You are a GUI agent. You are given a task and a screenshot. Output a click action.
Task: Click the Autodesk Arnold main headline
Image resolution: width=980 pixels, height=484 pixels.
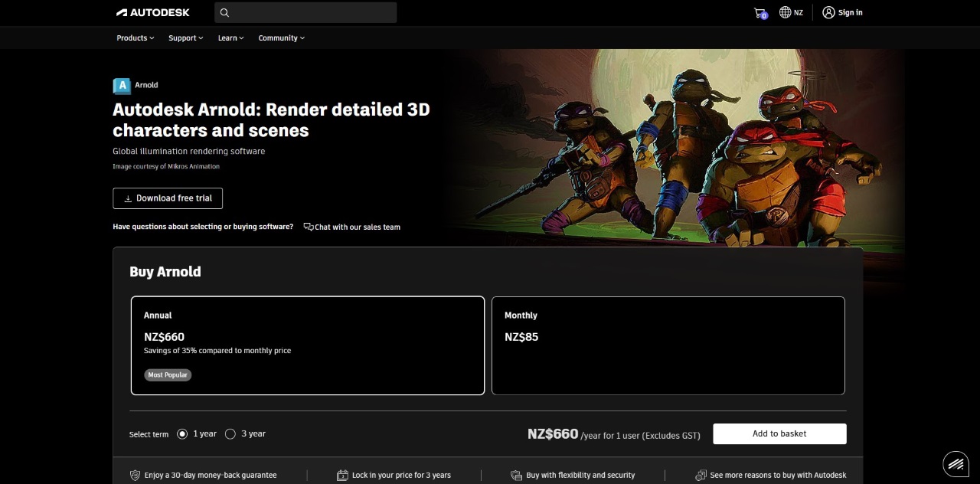point(271,119)
